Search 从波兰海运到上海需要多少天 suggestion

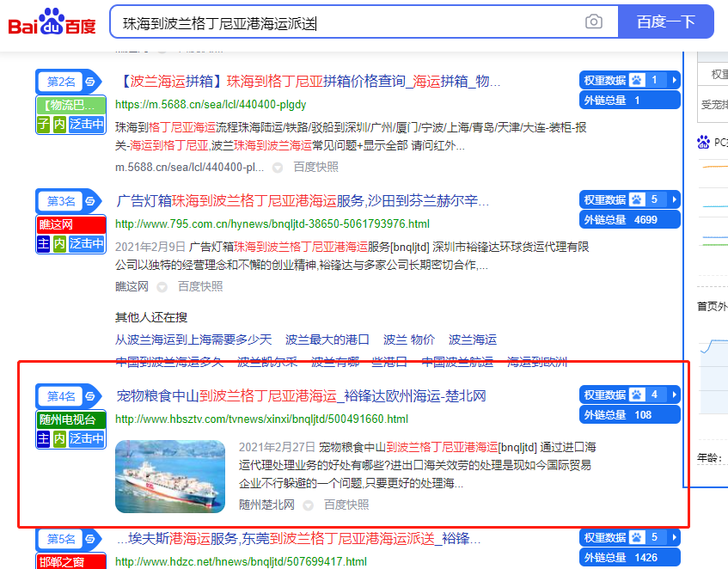point(193,340)
